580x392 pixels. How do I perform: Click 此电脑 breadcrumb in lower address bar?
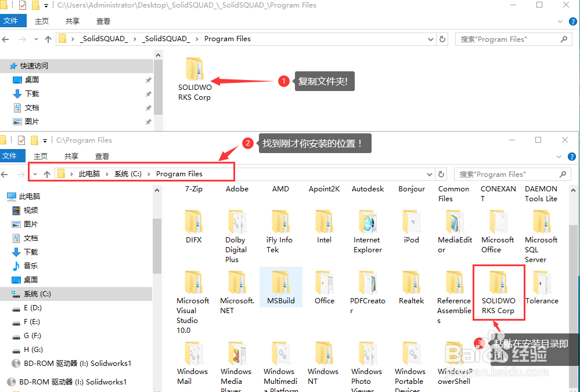point(89,174)
